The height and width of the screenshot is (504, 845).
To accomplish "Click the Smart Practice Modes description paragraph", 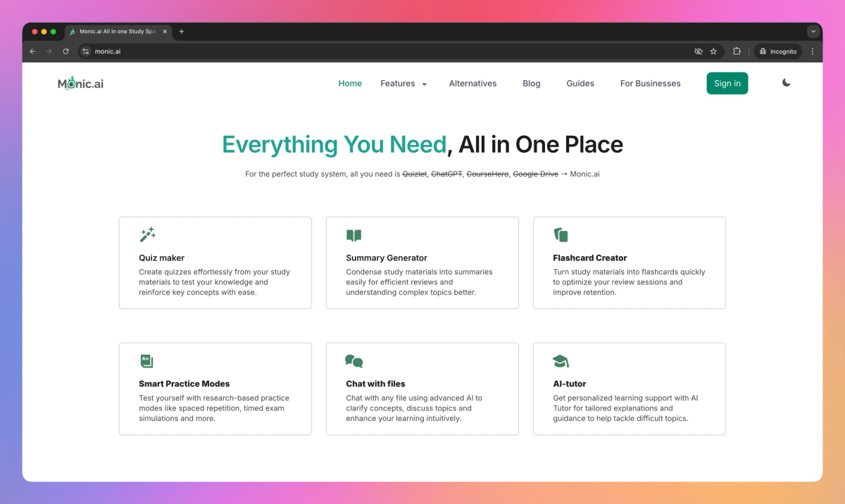I will (214, 408).
